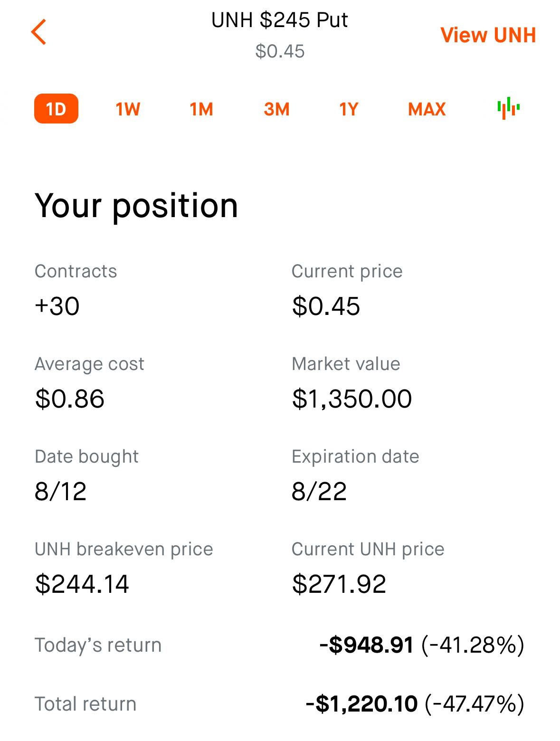Image resolution: width=560 pixels, height=741 pixels.
Task: Tap Today's return amount -$948.91
Action: pos(366,645)
